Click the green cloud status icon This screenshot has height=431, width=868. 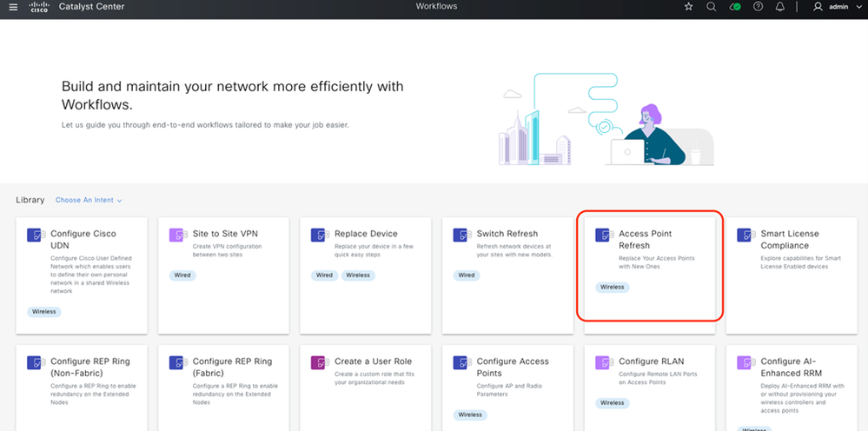pos(735,7)
